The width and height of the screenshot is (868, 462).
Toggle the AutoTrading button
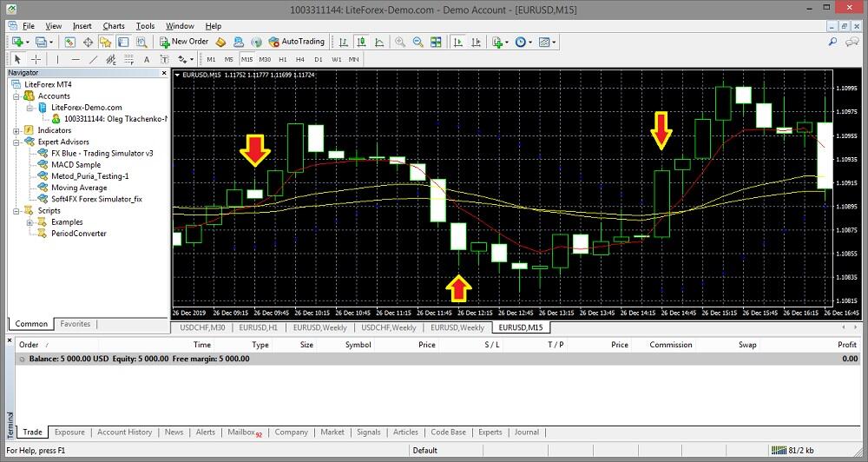(x=296, y=42)
